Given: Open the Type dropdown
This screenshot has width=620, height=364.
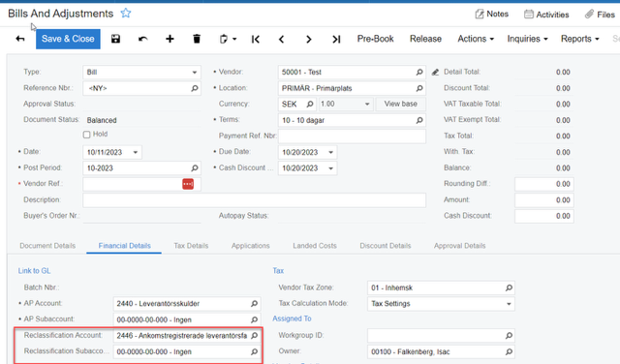Looking at the screenshot, I should (x=194, y=73).
